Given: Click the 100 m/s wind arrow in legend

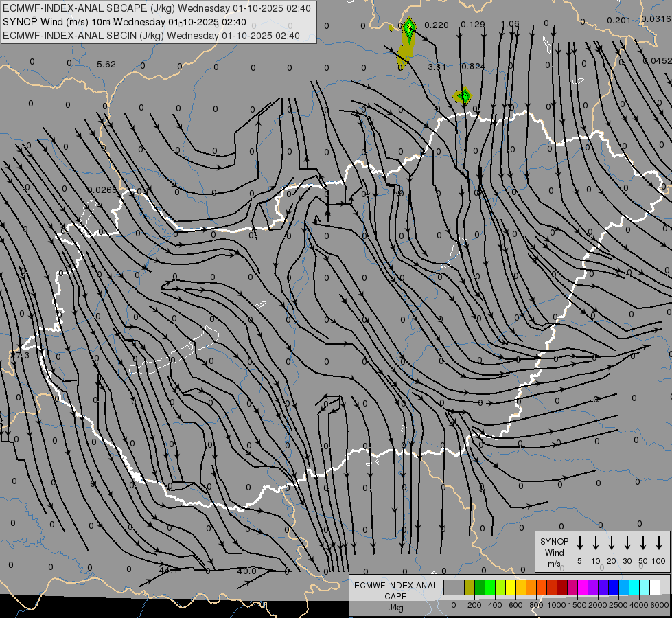Looking at the screenshot, I should click(x=659, y=543).
